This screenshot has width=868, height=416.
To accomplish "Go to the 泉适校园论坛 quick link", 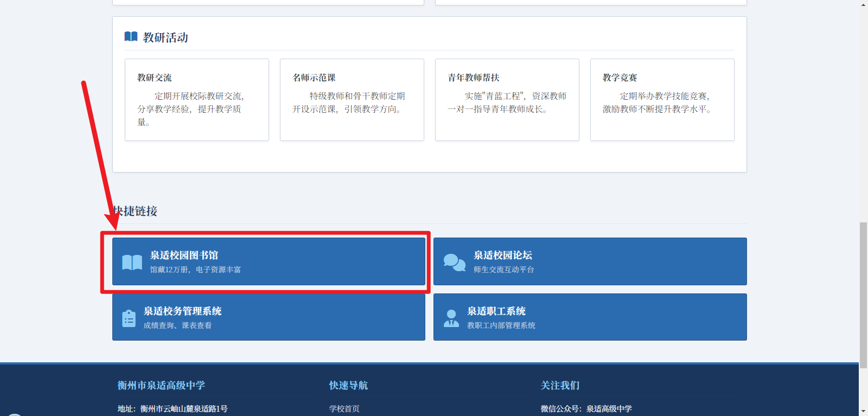I will coord(502,255).
